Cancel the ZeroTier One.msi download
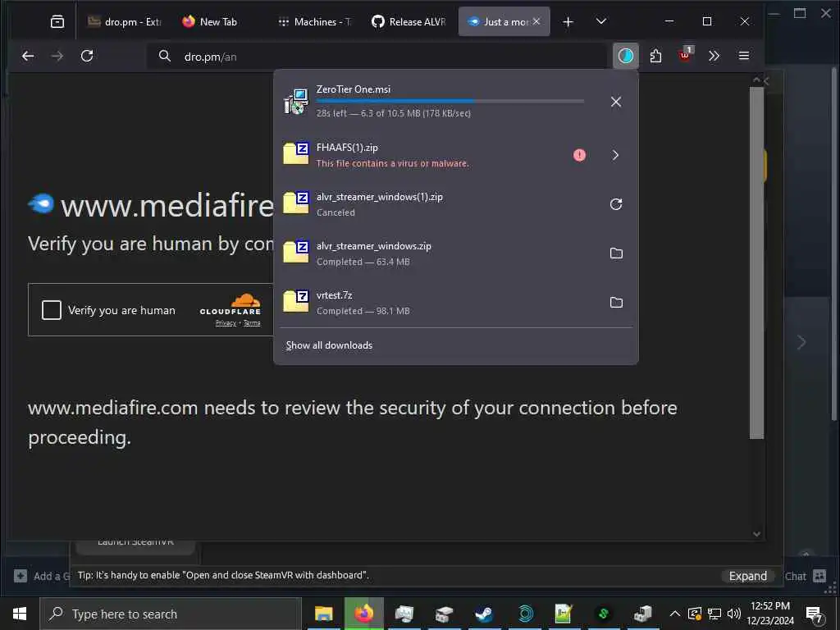Image resolution: width=840 pixels, height=630 pixels. tap(616, 102)
